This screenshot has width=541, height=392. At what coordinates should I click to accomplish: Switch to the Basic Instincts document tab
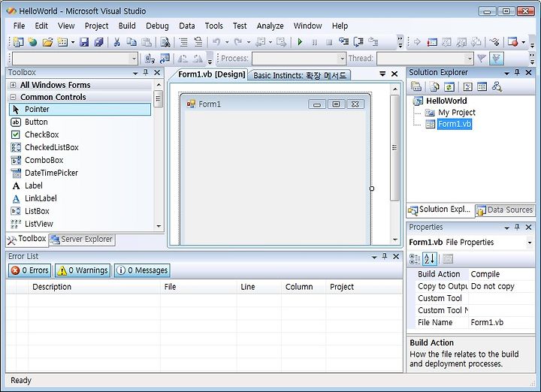pyautogui.click(x=300, y=75)
